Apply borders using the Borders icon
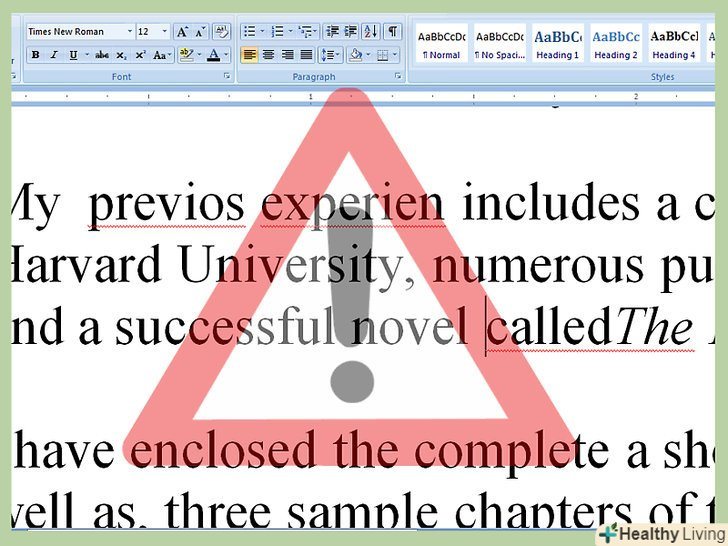728x546 pixels. [383, 55]
